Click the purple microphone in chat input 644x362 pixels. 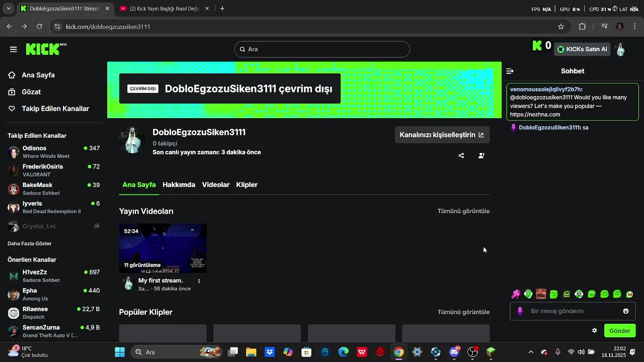(x=520, y=311)
